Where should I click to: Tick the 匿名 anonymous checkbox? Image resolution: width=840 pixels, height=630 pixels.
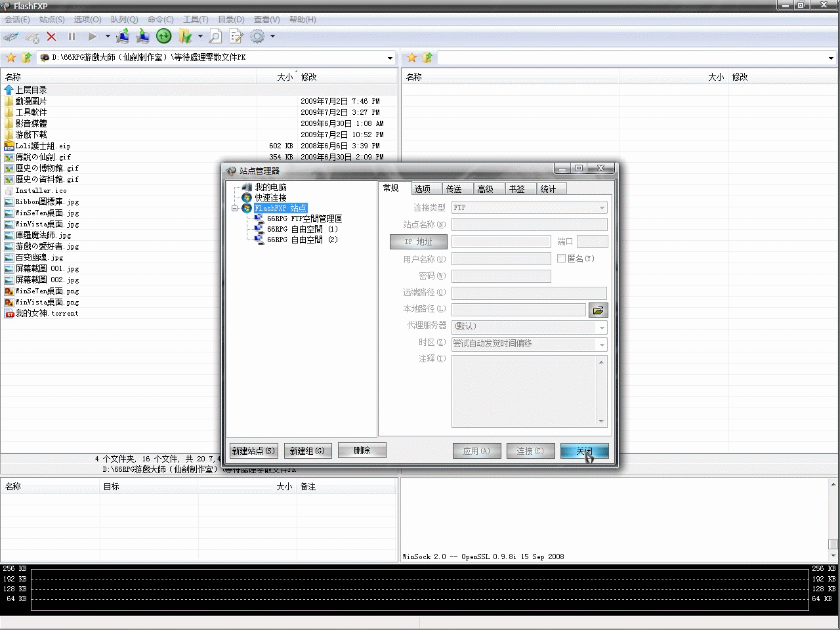(561, 259)
